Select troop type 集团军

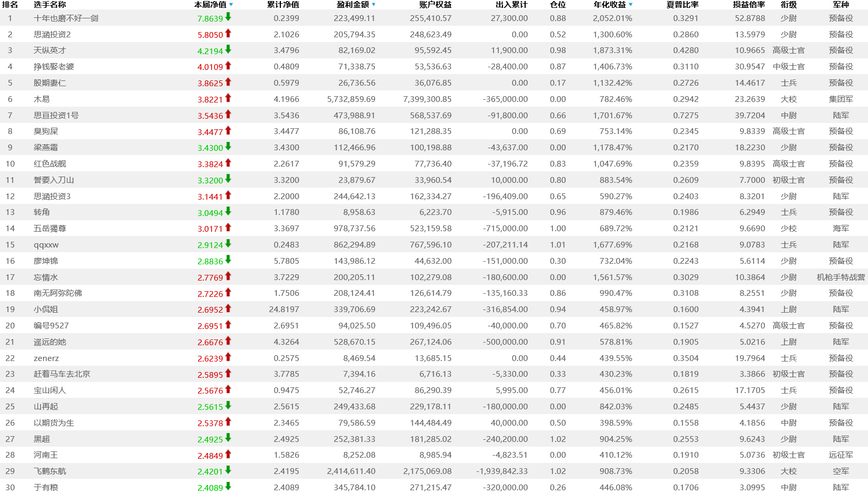841,99
